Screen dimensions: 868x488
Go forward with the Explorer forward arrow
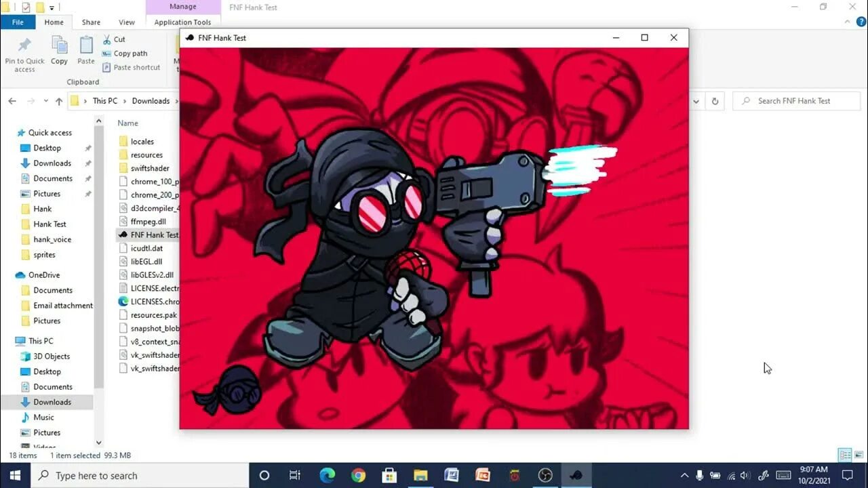point(31,101)
